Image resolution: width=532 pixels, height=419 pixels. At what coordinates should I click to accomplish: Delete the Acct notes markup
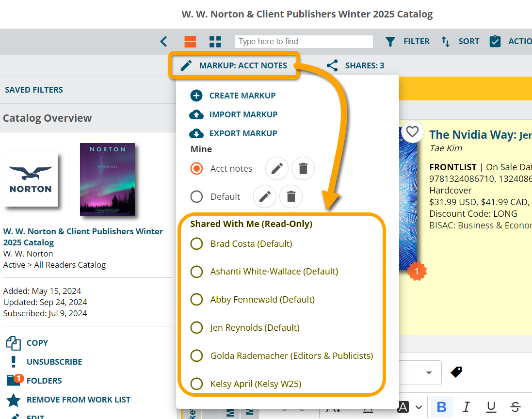click(303, 168)
